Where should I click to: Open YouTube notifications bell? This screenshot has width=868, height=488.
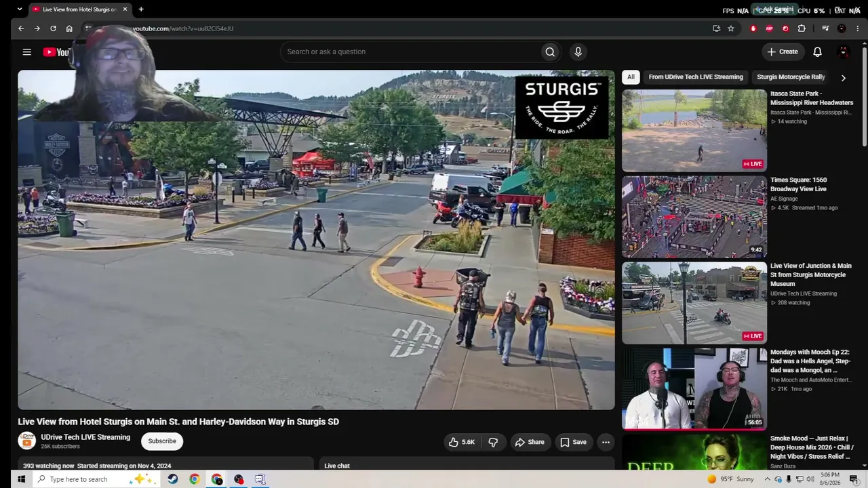click(x=817, y=52)
